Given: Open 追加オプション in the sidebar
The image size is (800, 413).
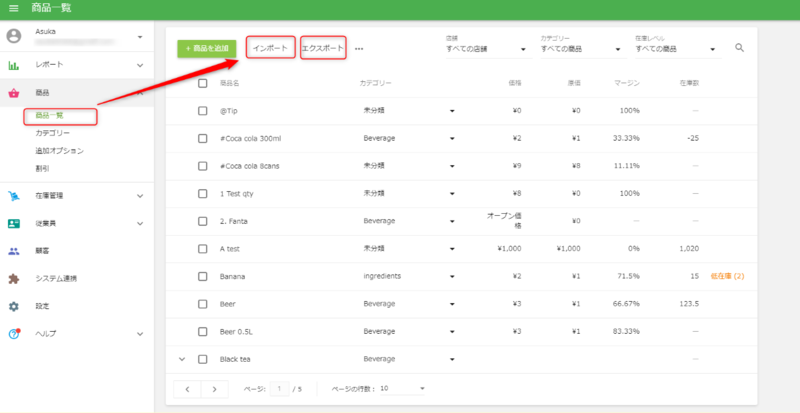Looking at the screenshot, I should (x=59, y=151).
